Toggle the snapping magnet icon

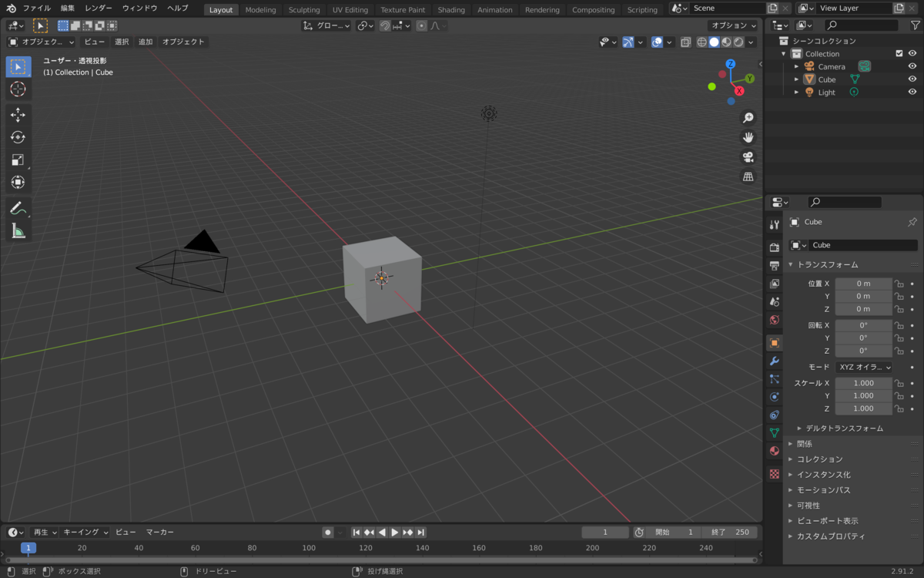385,25
